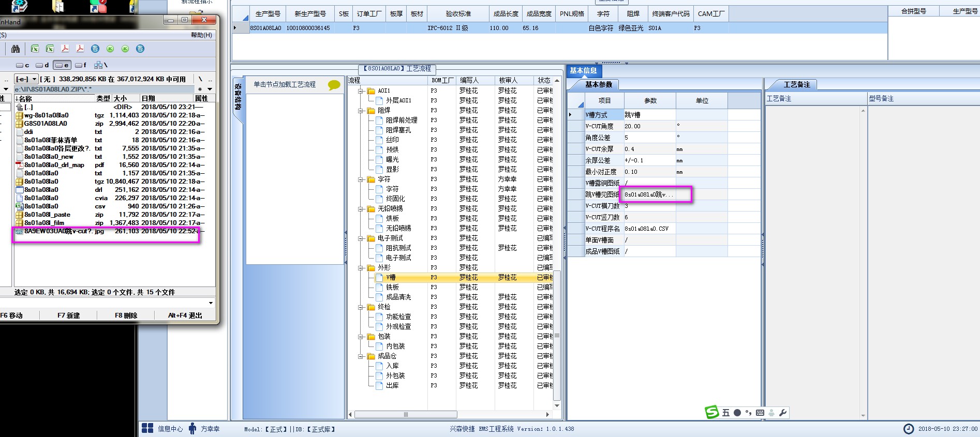This screenshot has width=980, height=437.
Task: Switch to the 基本参数 tab
Action: 598,84
